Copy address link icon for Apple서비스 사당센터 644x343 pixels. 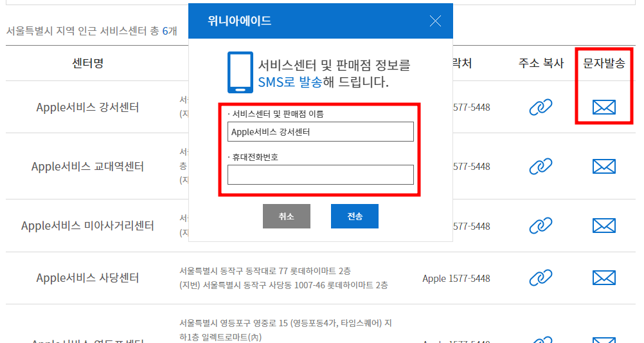click(541, 278)
